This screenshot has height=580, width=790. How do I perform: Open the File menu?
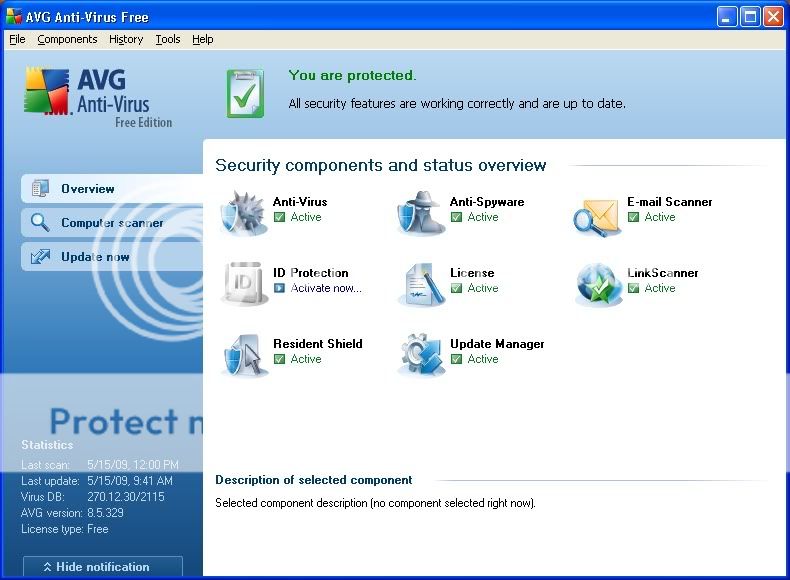point(17,39)
